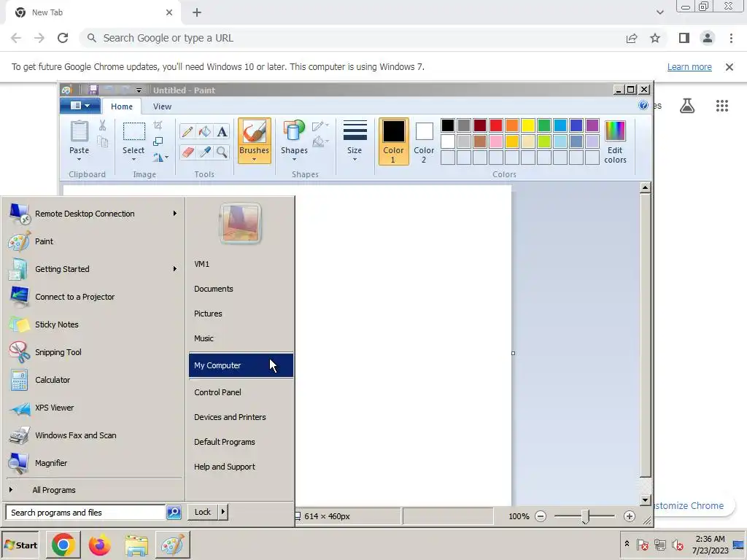Open the Google apps grid icon
Viewport: 747px width, 560px height.
click(722, 106)
